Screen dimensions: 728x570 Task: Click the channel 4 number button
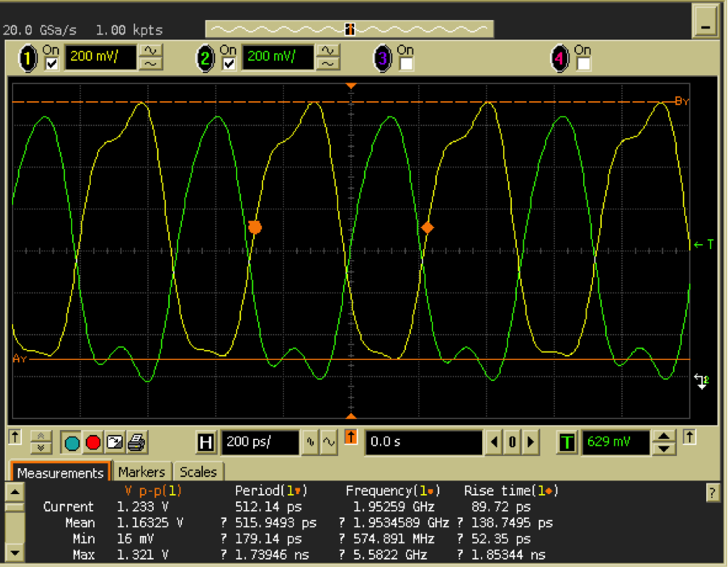click(x=559, y=58)
